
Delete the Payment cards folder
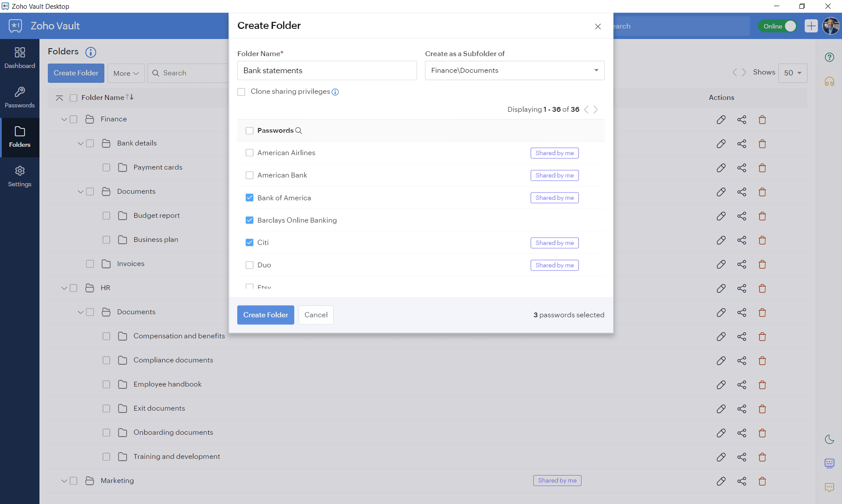coord(762,168)
